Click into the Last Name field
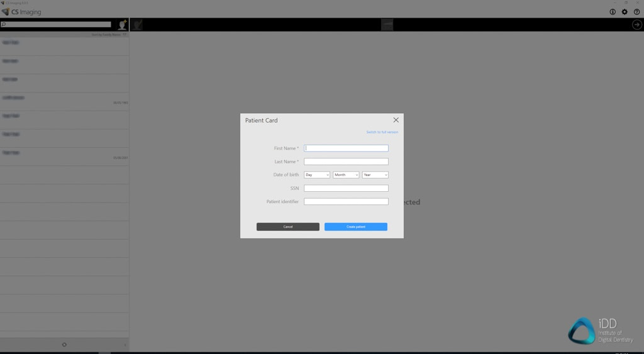 pyautogui.click(x=346, y=162)
